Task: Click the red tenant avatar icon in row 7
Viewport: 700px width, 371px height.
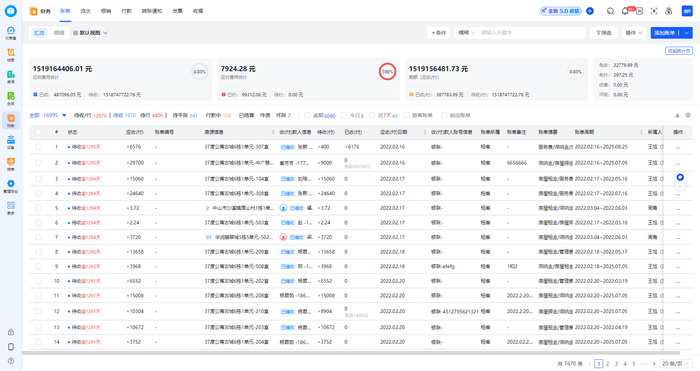Action: pyautogui.click(x=283, y=237)
